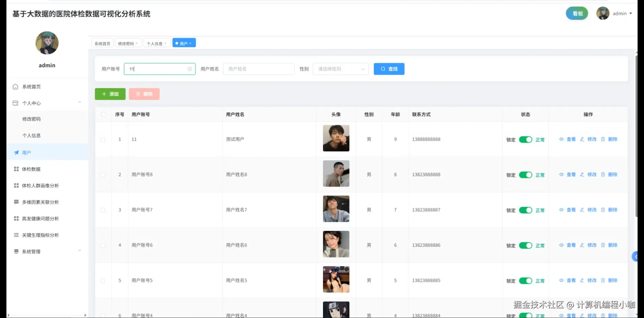Click the sidebar horizontal scrollbar right arrow
Viewport: 644px width, 318px height.
tap(85, 315)
